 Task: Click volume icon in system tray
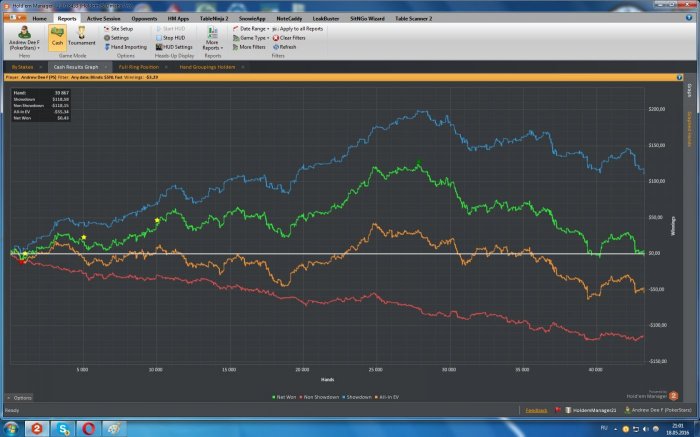[x=646, y=429]
